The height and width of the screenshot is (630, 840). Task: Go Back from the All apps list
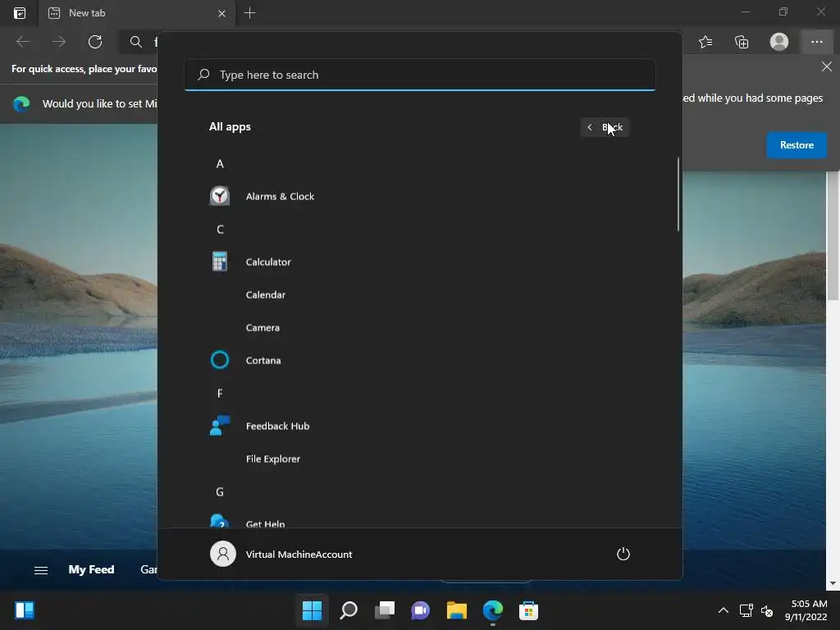pos(605,127)
